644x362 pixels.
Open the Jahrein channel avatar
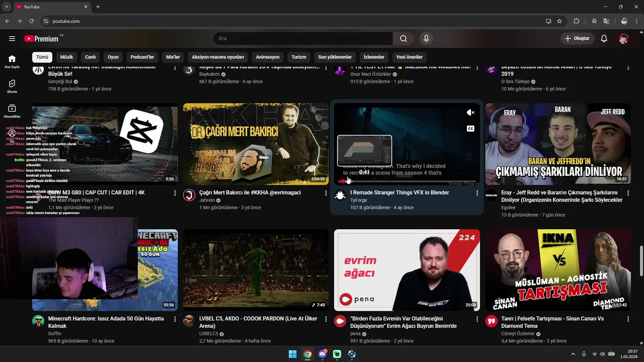pos(189,195)
